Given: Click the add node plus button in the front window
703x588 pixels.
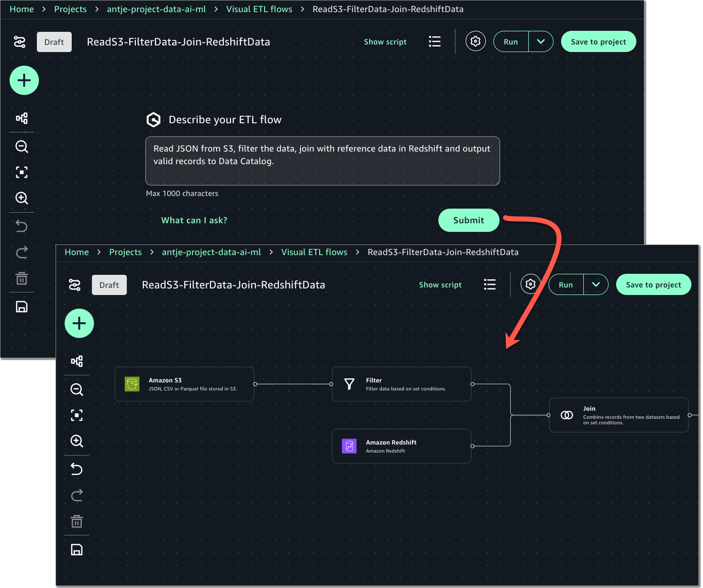Looking at the screenshot, I should 79,323.
